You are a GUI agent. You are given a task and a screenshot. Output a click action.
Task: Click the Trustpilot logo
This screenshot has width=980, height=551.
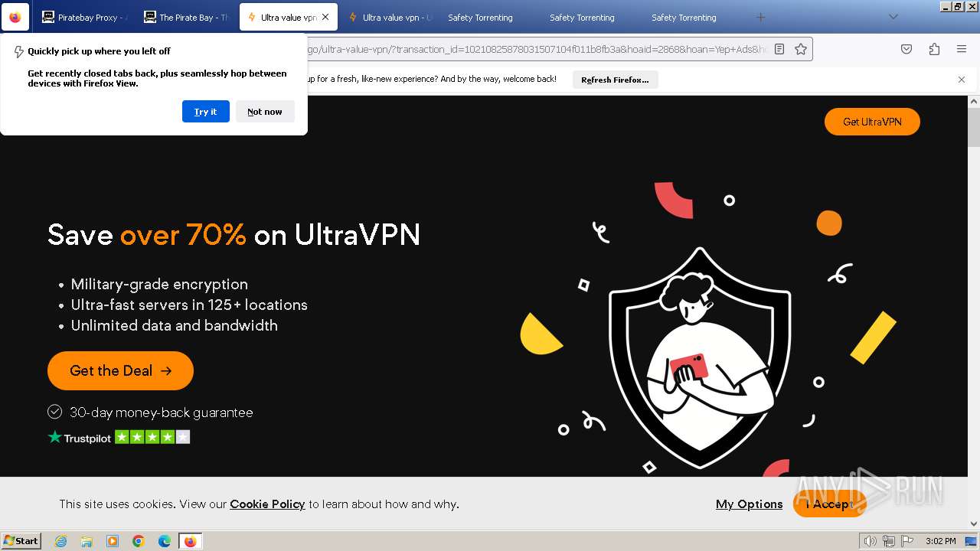[80, 438]
